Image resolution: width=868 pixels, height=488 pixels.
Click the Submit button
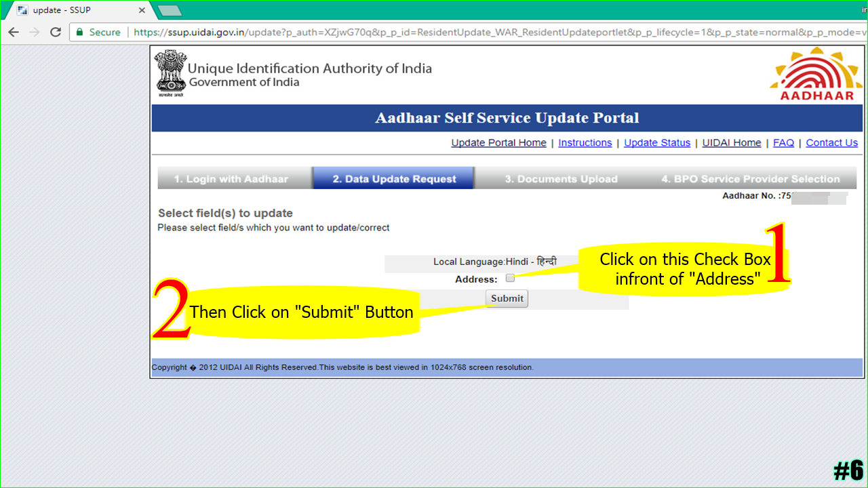pos(507,299)
